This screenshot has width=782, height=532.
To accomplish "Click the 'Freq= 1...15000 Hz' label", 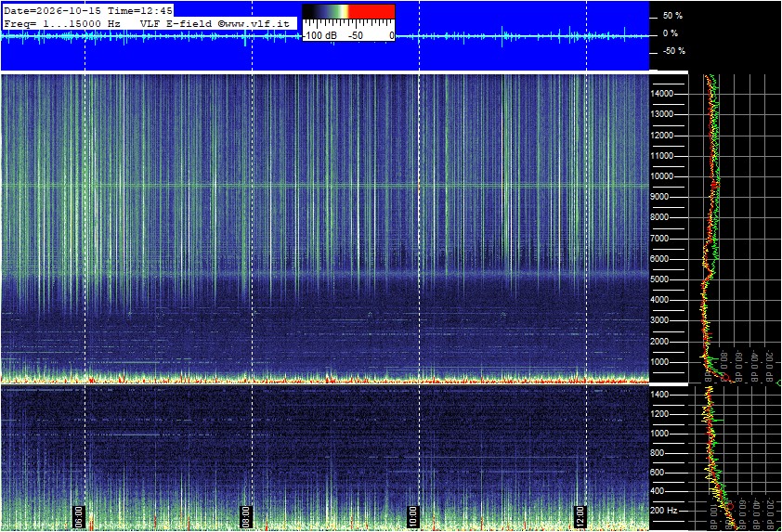I will [x=62, y=23].
